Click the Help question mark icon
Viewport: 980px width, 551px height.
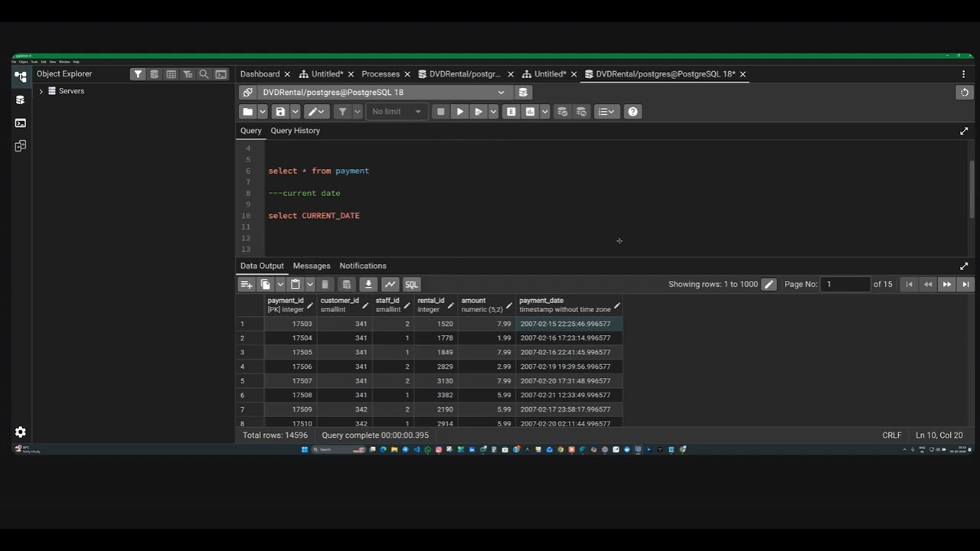click(x=632, y=112)
